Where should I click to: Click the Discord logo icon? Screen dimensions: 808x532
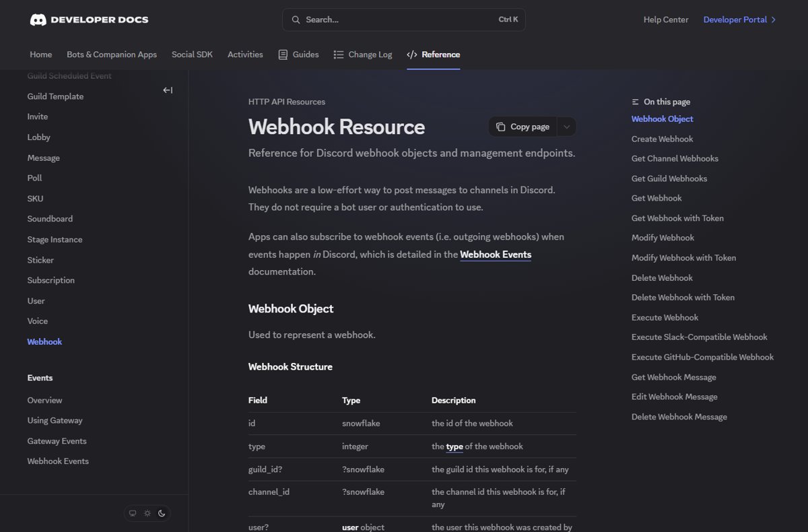click(38, 20)
